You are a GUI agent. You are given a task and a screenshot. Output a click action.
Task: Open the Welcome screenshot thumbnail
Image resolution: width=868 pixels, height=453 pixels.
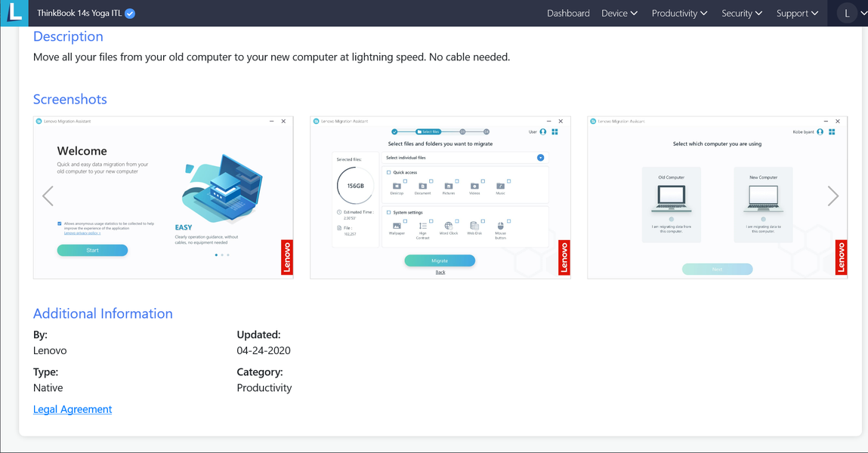(163, 198)
